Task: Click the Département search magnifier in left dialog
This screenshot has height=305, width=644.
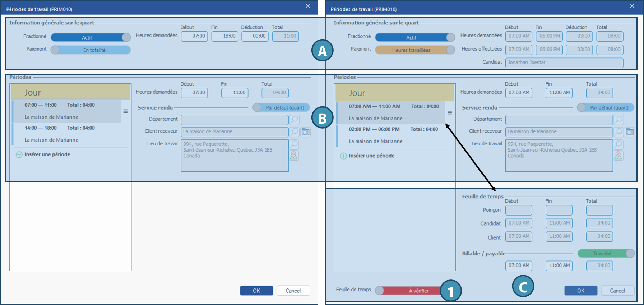Action: point(294,120)
